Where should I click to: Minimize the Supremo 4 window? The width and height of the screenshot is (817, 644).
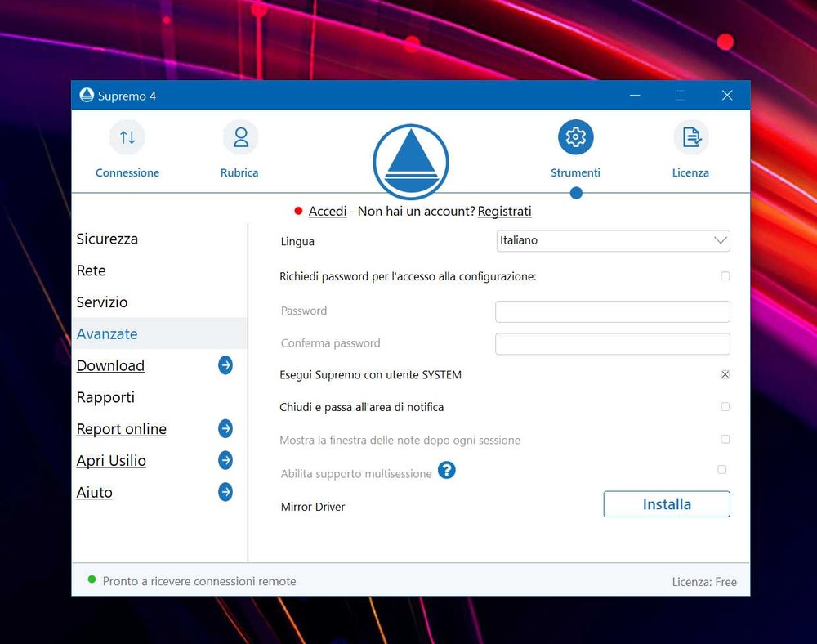[x=635, y=95]
